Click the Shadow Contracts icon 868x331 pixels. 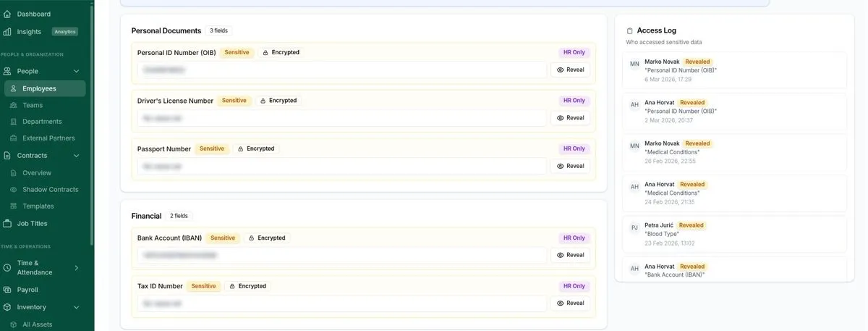click(x=13, y=190)
